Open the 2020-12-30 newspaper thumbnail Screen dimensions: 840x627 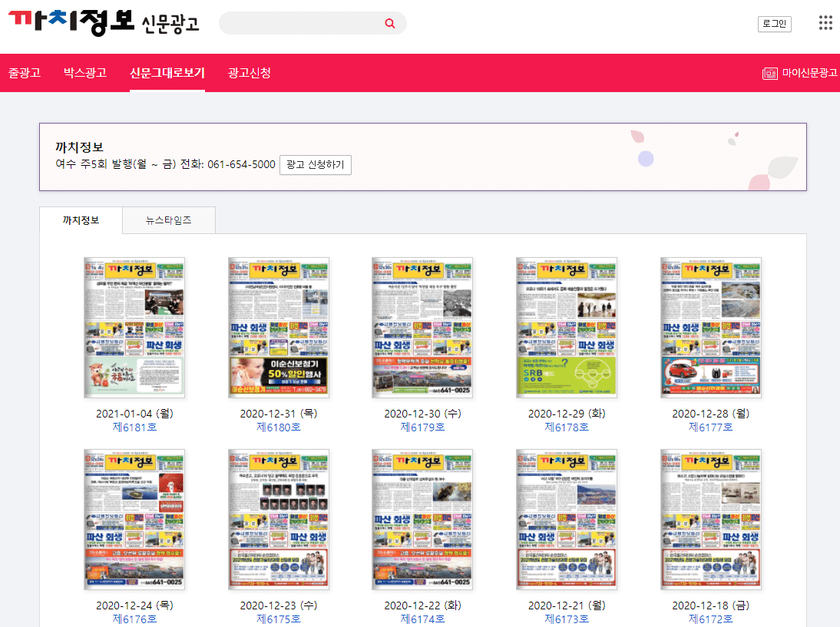click(422, 328)
